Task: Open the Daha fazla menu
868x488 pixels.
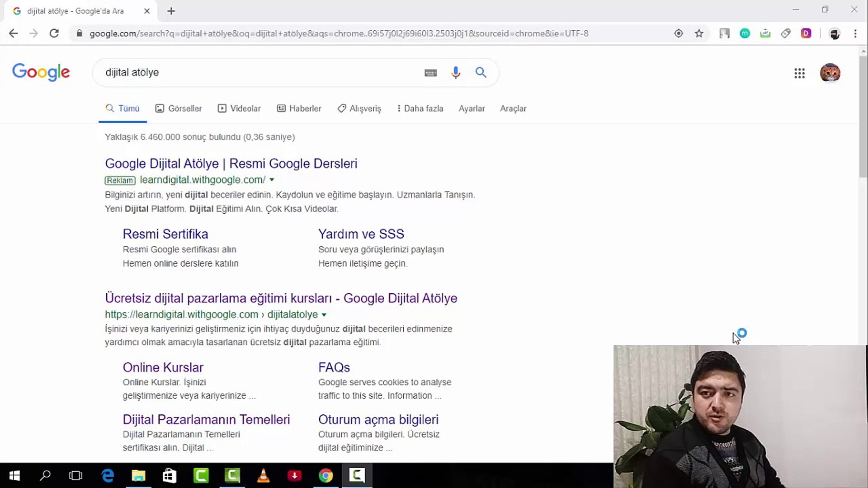Action: (420, 108)
